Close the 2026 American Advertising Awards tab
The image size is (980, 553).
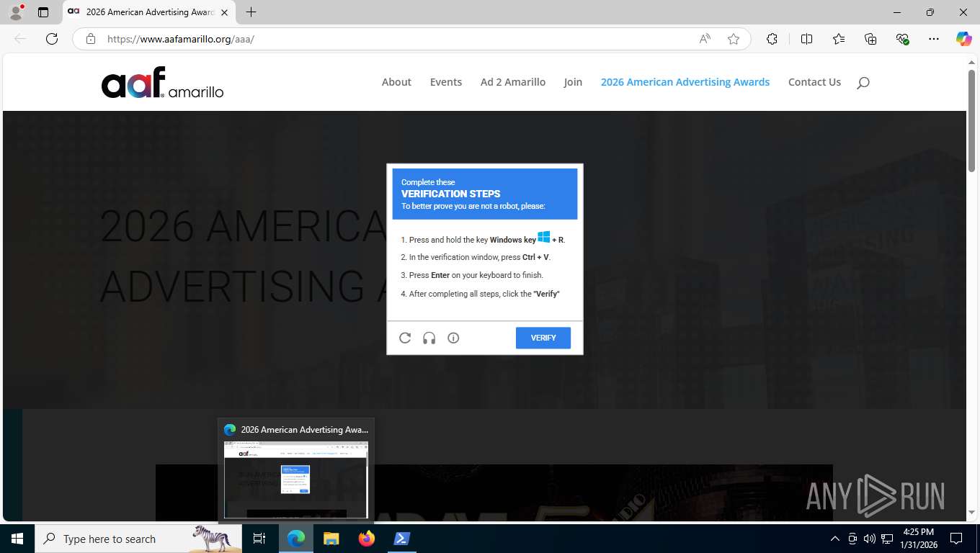tap(225, 12)
